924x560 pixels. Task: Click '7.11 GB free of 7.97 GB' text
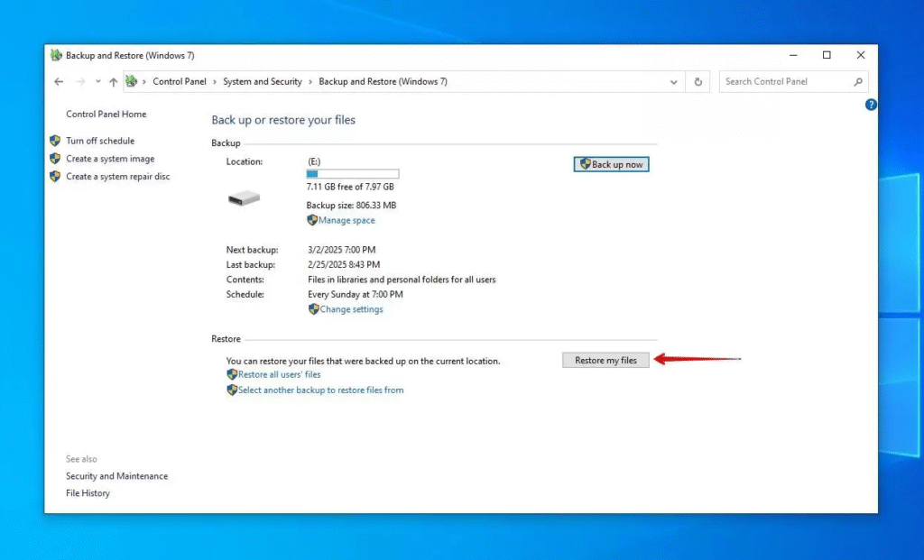click(350, 187)
